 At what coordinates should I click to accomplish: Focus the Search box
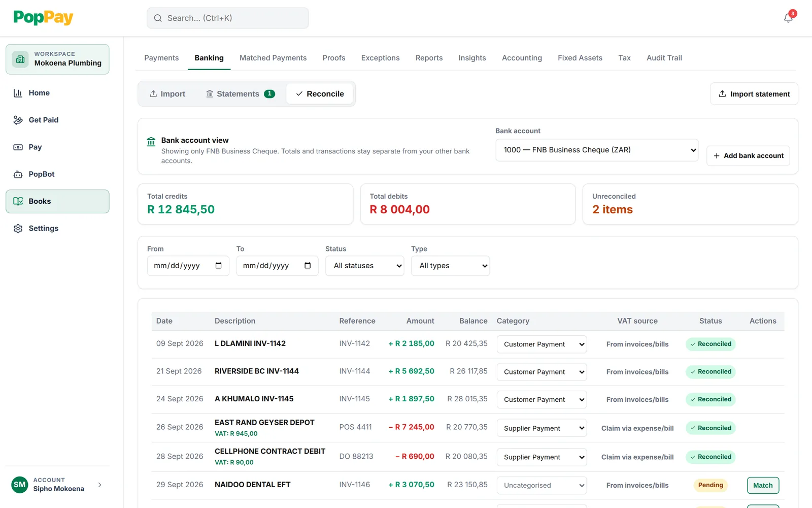click(227, 18)
